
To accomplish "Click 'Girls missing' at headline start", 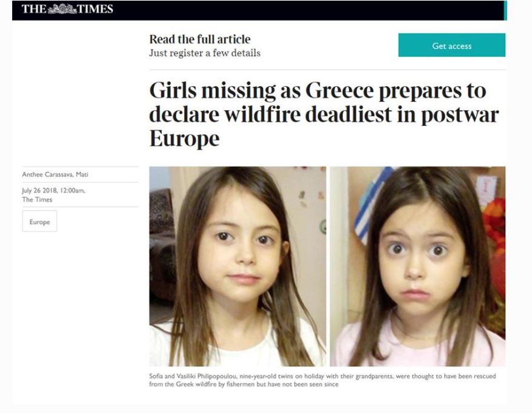I will [x=213, y=91].
